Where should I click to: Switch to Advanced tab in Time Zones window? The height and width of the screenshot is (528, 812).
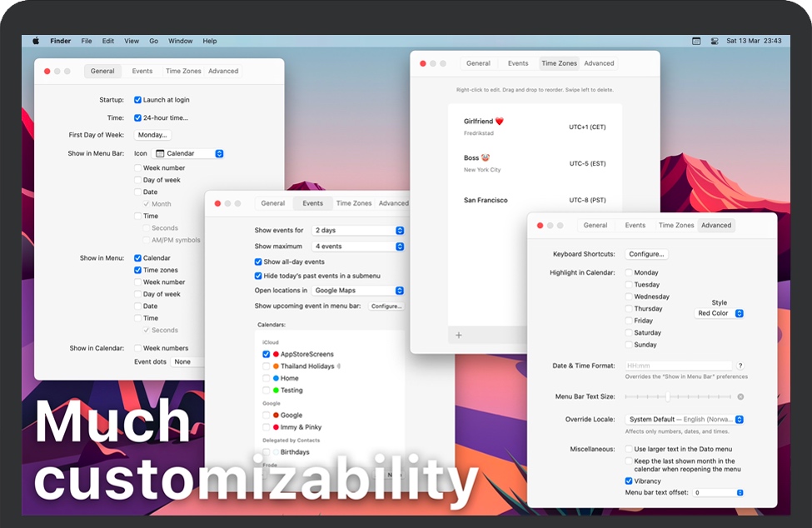[599, 63]
